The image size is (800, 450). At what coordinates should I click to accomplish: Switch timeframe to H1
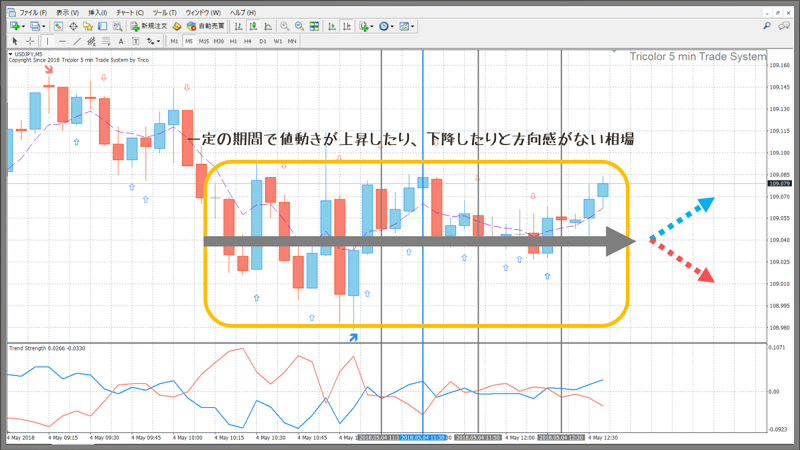[x=233, y=41]
